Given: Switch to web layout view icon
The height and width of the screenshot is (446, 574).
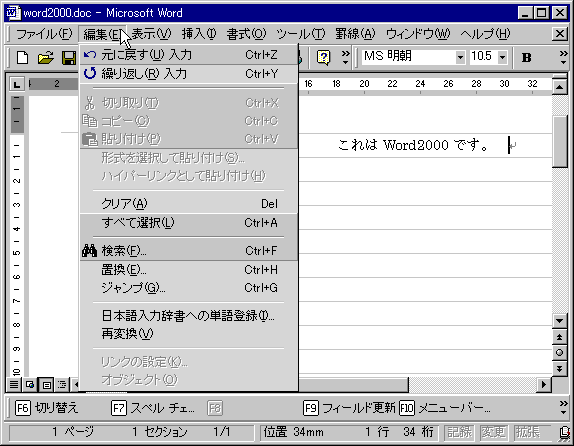Looking at the screenshot, I should (30, 384).
